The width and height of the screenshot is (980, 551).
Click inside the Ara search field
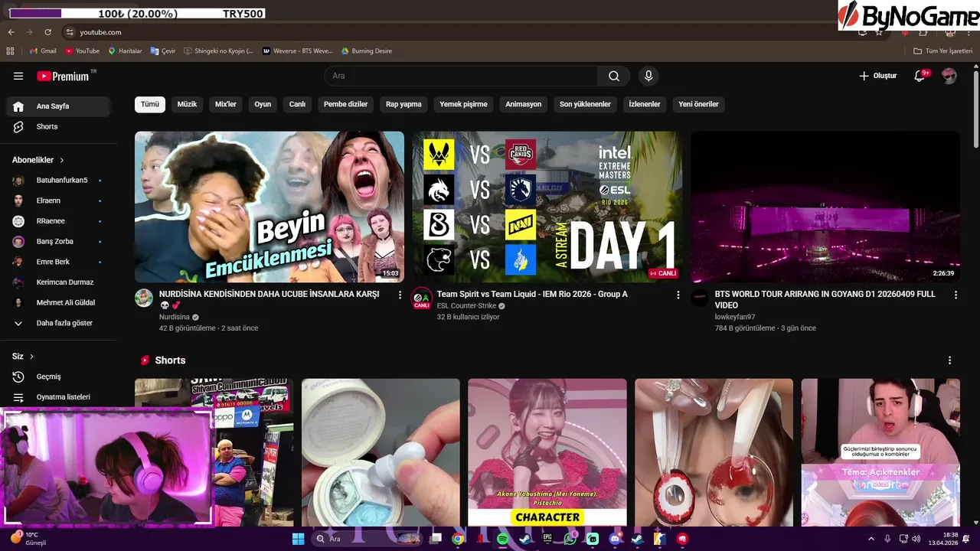pyautogui.click(x=462, y=76)
